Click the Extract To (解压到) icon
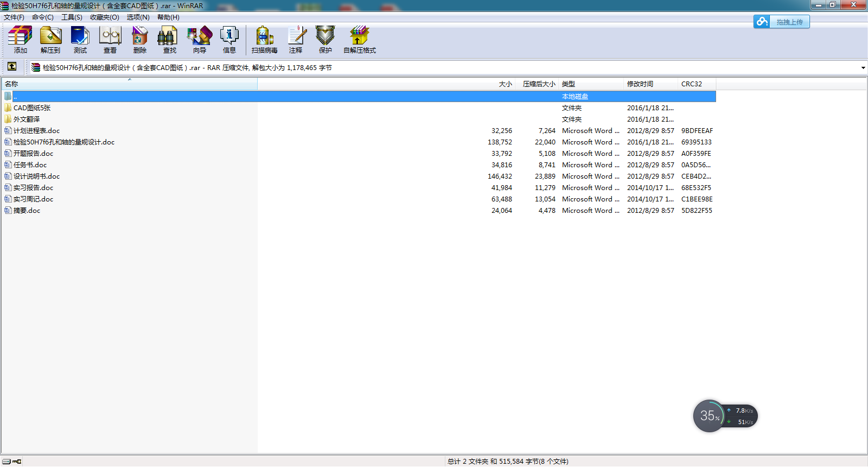Viewport: 868px width, 467px height. pyautogui.click(x=50, y=40)
